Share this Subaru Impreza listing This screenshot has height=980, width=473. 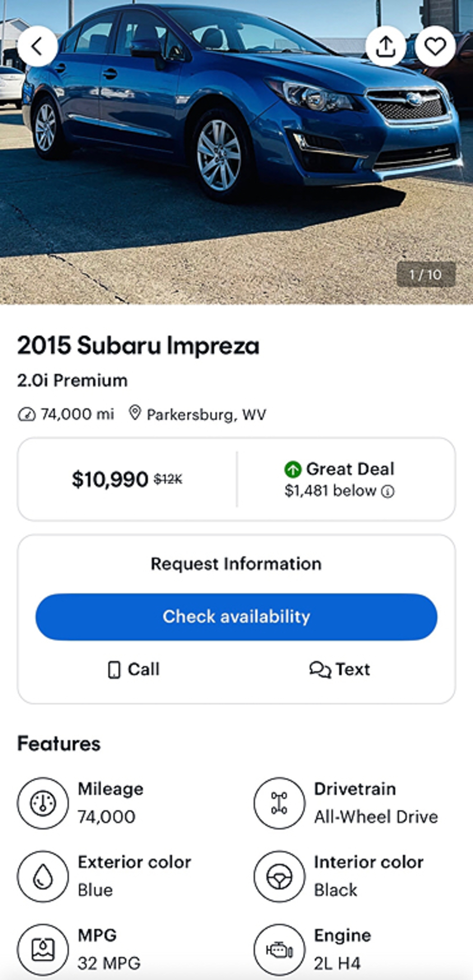[x=386, y=46]
